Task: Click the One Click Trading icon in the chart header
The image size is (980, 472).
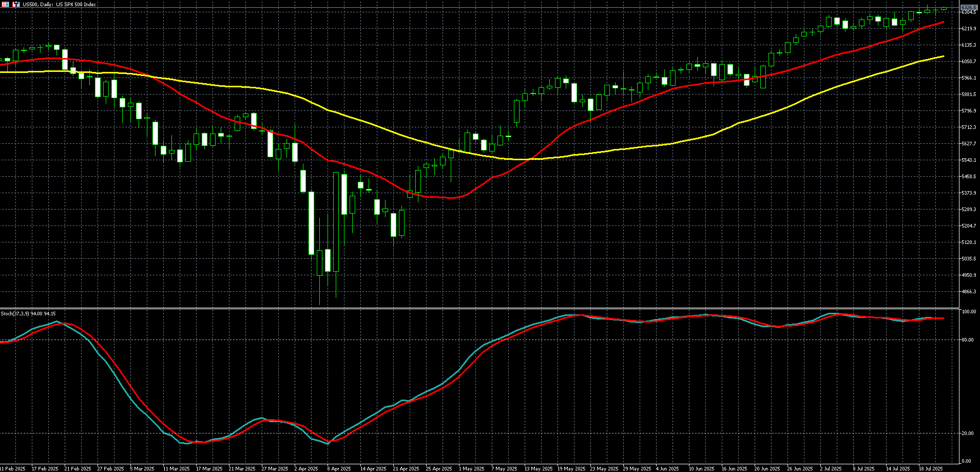Action: (x=16, y=4)
